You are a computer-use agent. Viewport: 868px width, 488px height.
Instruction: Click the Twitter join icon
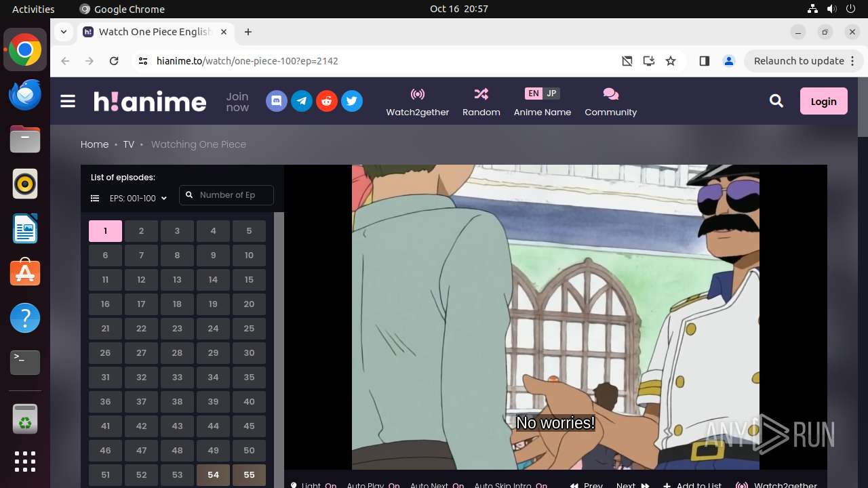point(352,101)
